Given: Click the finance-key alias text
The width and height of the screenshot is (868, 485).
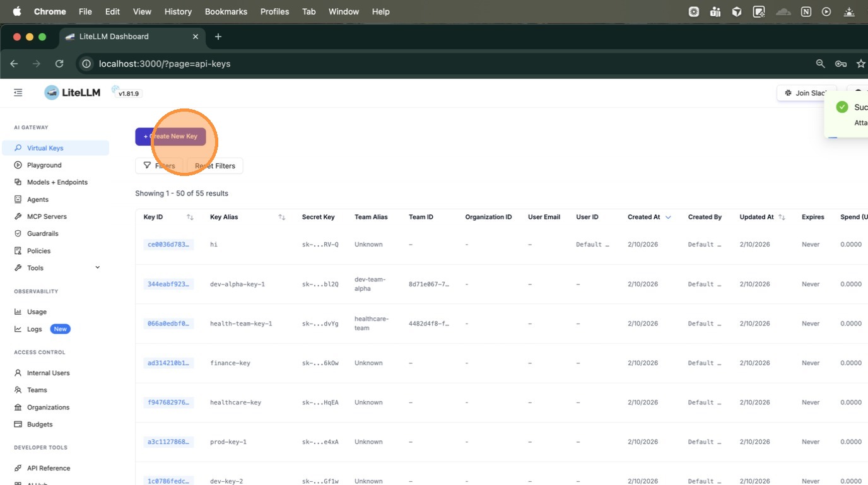Looking at the screenshot, I should coord(230,363).
